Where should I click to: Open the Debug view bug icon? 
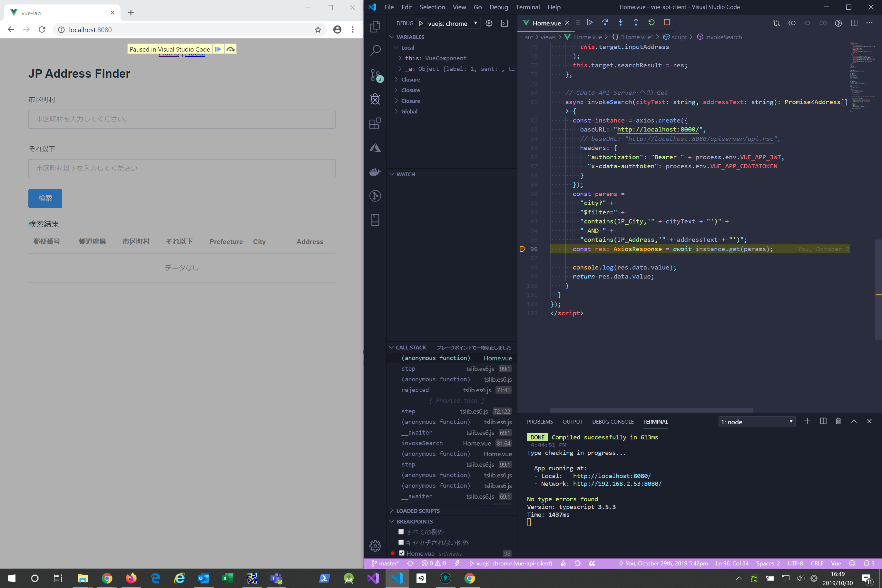click(375, 99)
